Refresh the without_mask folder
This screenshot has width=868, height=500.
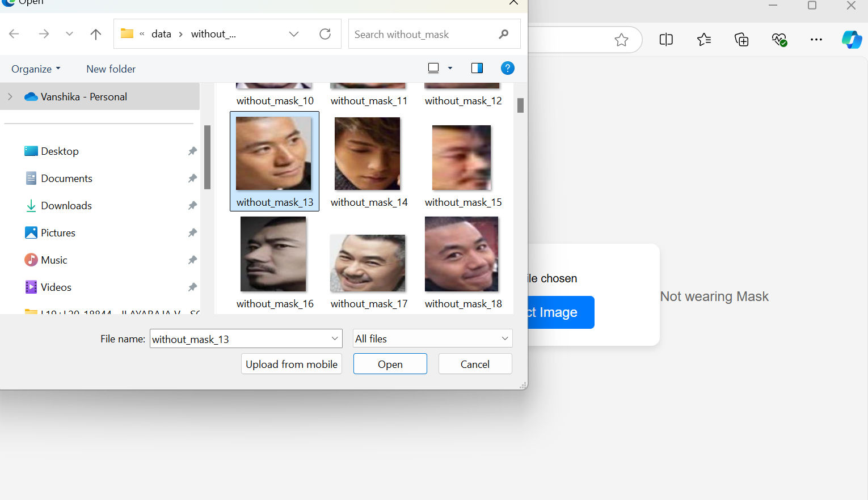(325, 34)
